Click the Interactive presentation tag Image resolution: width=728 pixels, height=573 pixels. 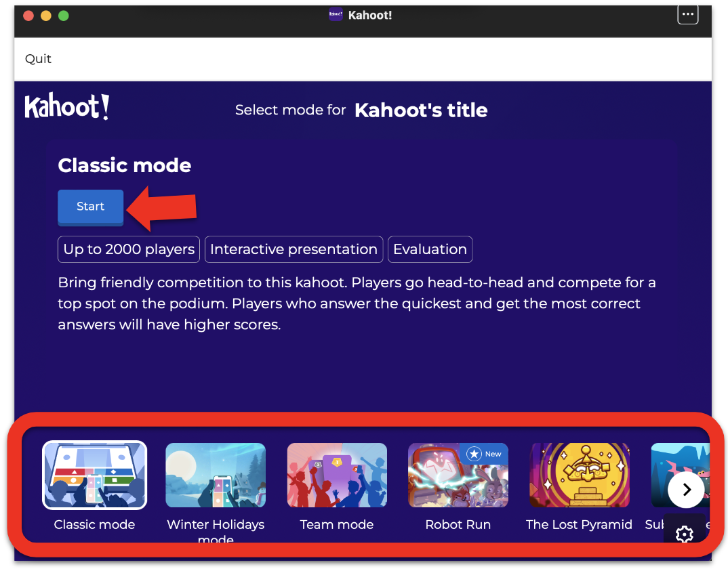pos(294,250)
